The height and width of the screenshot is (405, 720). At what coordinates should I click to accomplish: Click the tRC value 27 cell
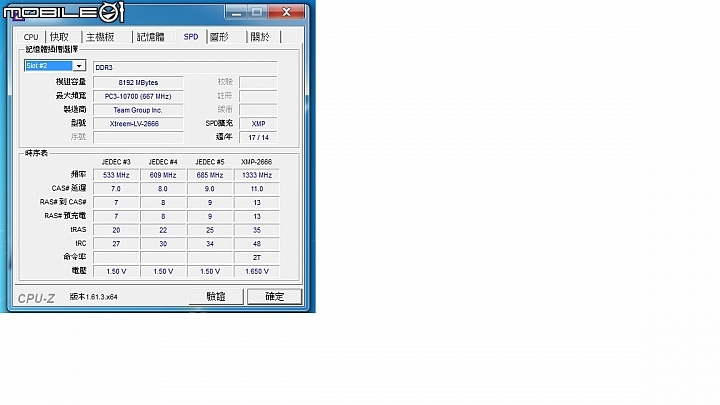[x=116, y=244]
